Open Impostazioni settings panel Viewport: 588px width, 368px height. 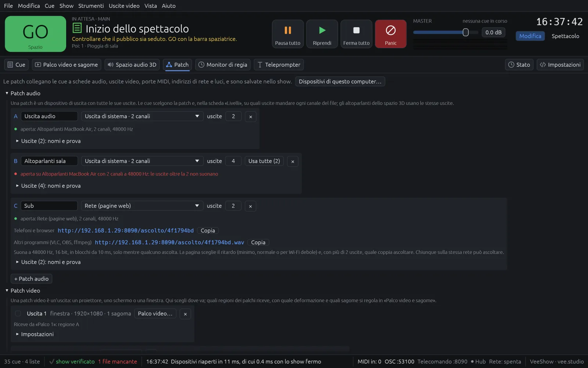(560, 65)
